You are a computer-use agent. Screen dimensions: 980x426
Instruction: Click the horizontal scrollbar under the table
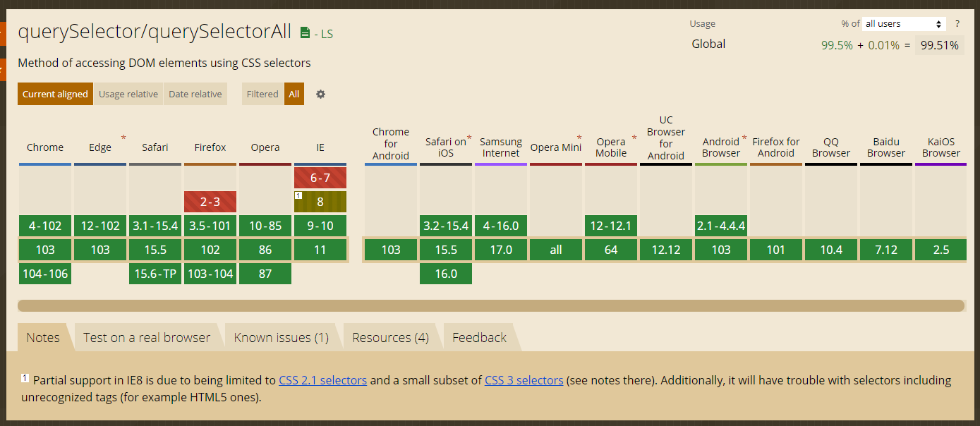point(490,305)
